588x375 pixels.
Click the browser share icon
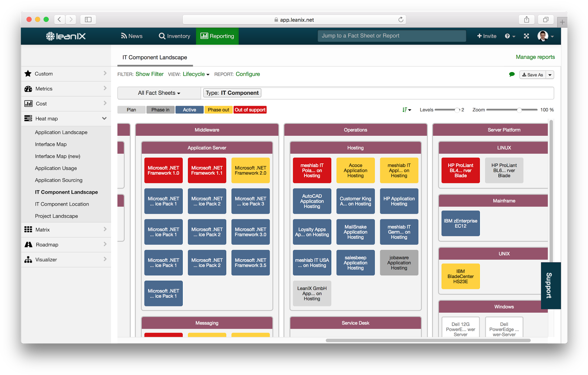tap(526, 19)
